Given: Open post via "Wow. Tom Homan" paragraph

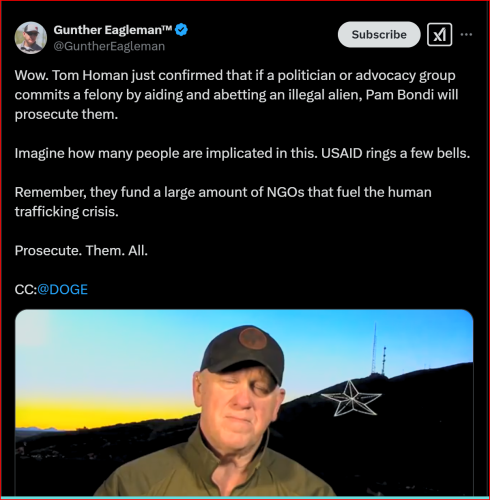Looking at the screenshot, I should pos(236,95).
